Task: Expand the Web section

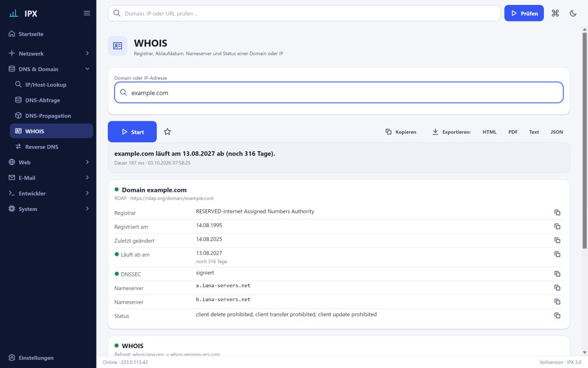Action: tap(48, 162)
